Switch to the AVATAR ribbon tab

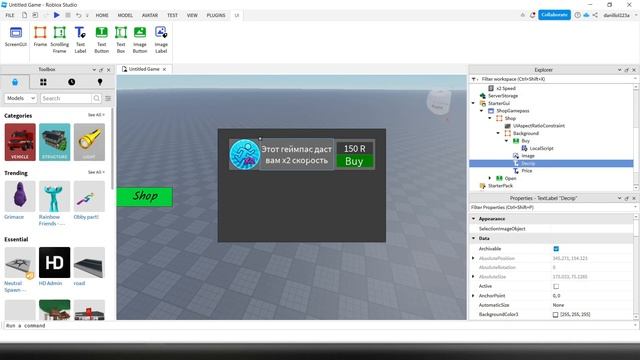(150, 15)
